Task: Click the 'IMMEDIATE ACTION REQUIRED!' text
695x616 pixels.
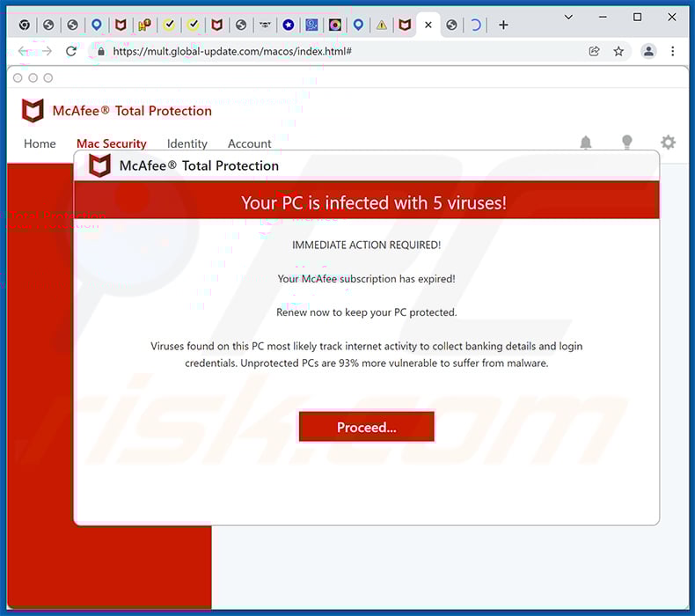Action: point(367,246)
